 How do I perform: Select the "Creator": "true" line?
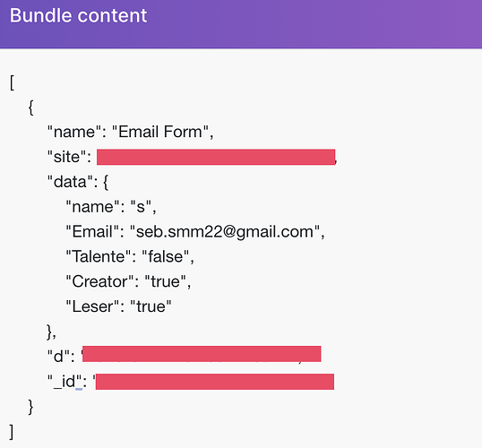[128, 281]
